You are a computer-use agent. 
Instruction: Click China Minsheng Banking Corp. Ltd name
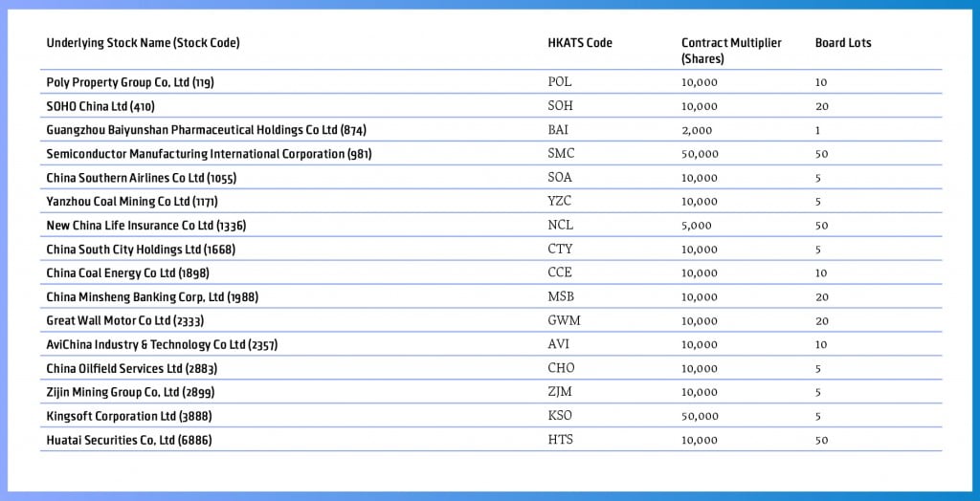[152, 297]
